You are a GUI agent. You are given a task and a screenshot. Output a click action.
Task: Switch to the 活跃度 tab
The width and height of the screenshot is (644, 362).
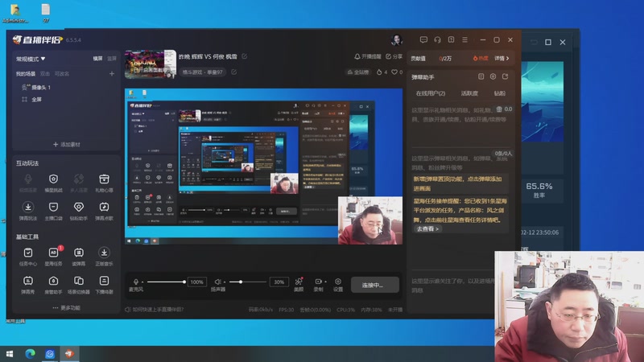[x=469, y=93]
